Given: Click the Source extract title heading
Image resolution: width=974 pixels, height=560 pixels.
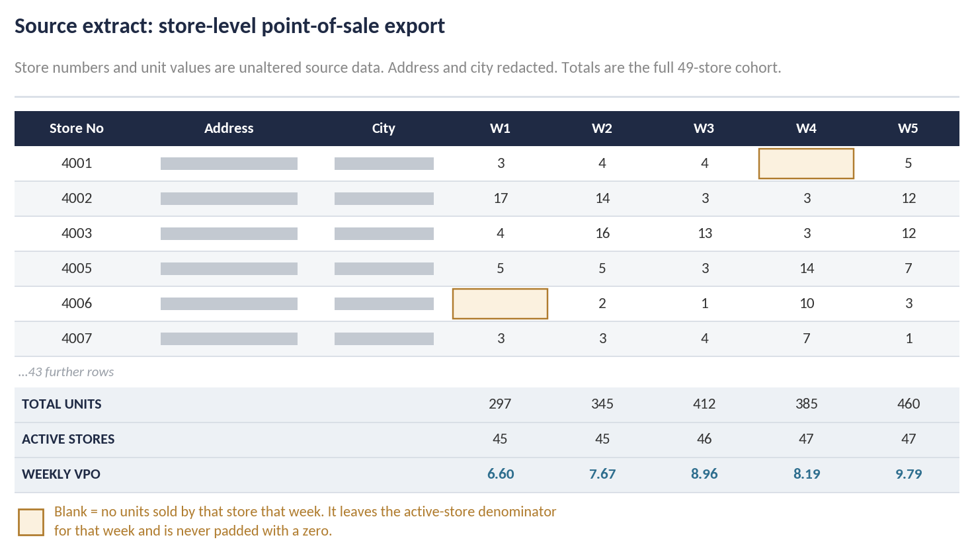Looking at the screenshot, I should coord(229,26).
